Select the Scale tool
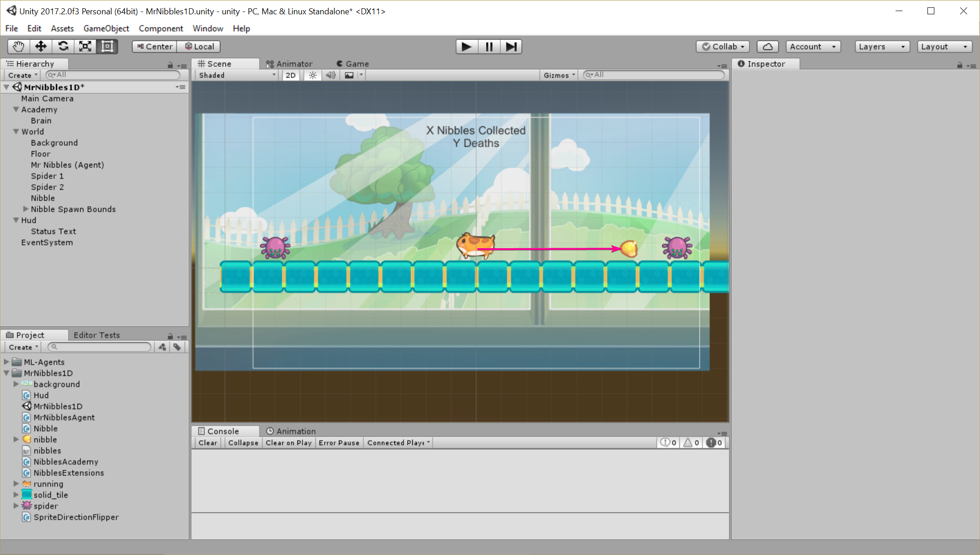This screenshot has width=980, height=555. point(85,47)
